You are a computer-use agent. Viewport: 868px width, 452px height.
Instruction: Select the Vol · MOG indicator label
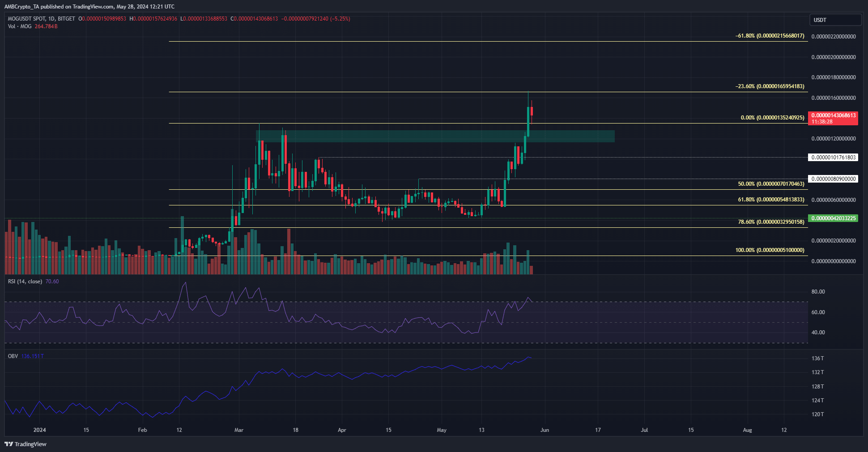(20, 26)
